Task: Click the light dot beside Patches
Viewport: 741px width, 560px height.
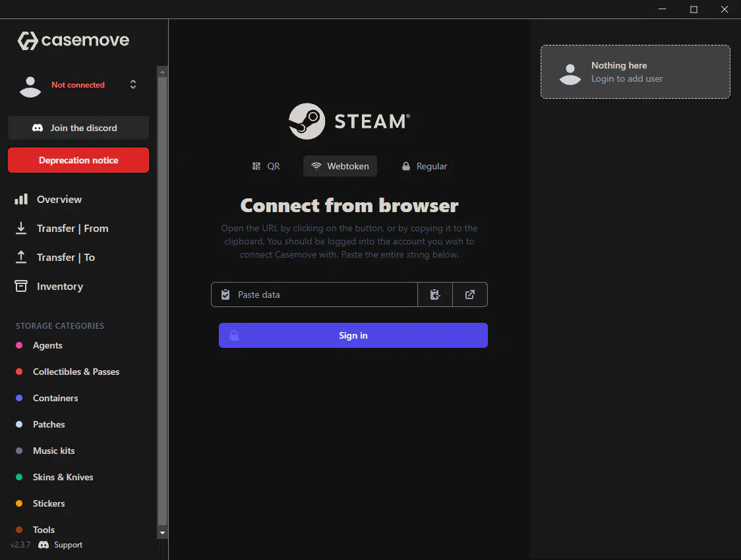Action: [19, 424]
